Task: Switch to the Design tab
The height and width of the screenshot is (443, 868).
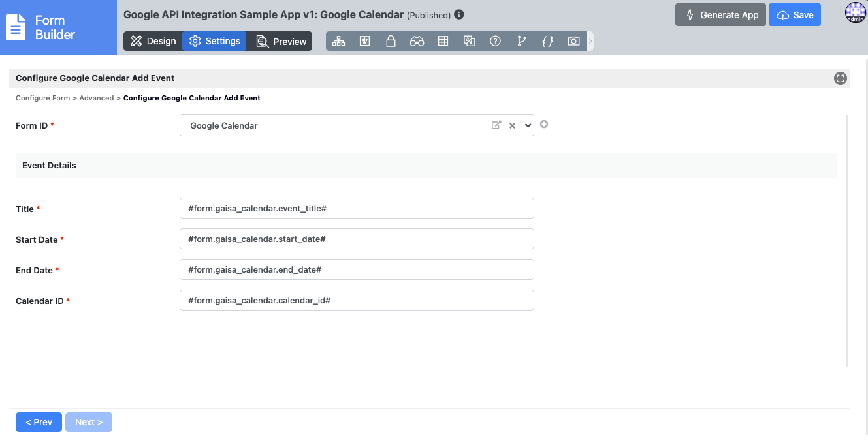Action: [153, 41]
